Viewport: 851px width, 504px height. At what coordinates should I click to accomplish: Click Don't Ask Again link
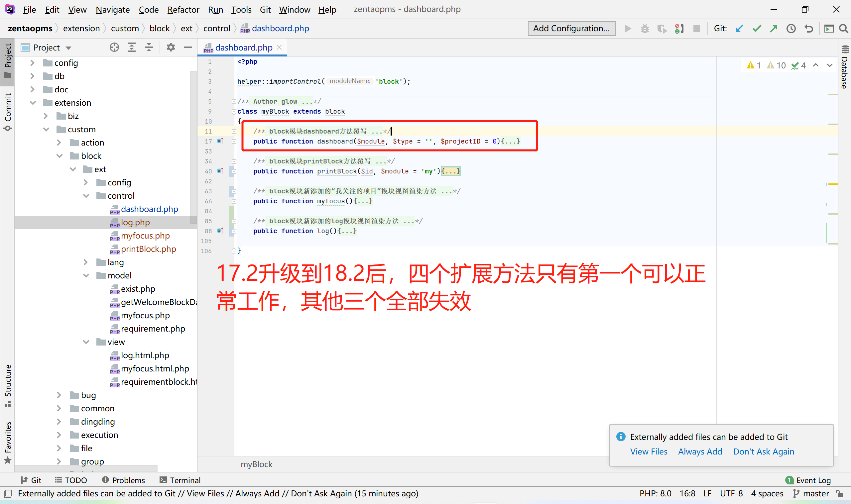click(763, 452)
